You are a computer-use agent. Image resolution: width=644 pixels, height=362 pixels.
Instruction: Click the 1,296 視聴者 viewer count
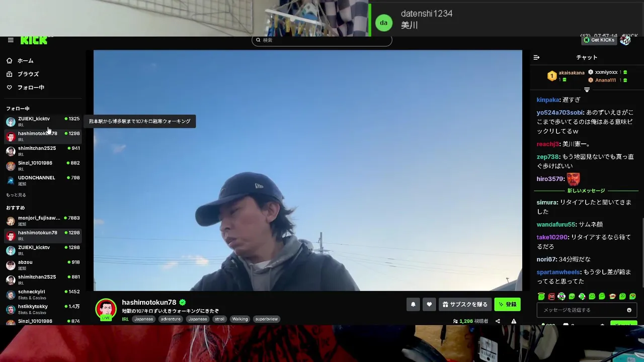pyautogui.click(x=470, y=321)
